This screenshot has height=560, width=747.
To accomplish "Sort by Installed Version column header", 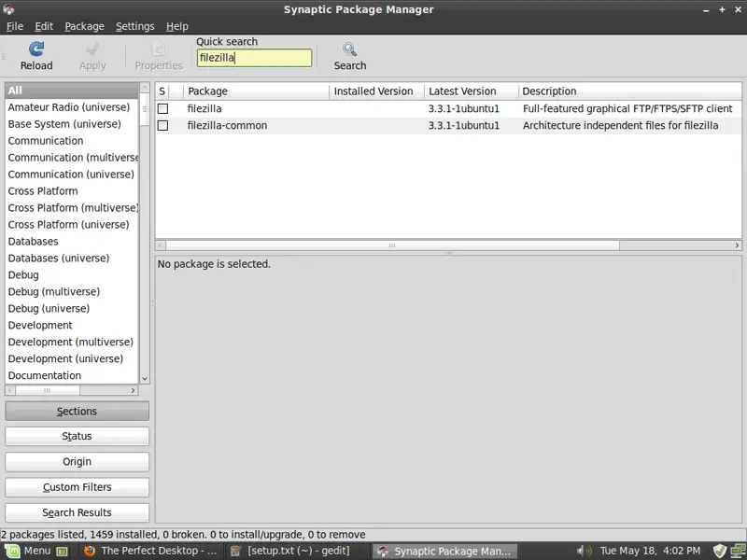I will coord(377,91).
